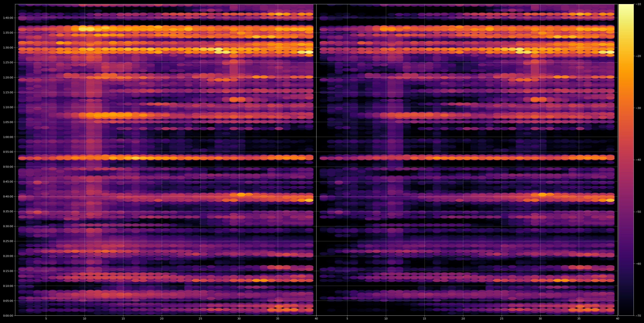Select the −60 value on the colorbar
Screen dimensions: 644x323
[638, 264]
